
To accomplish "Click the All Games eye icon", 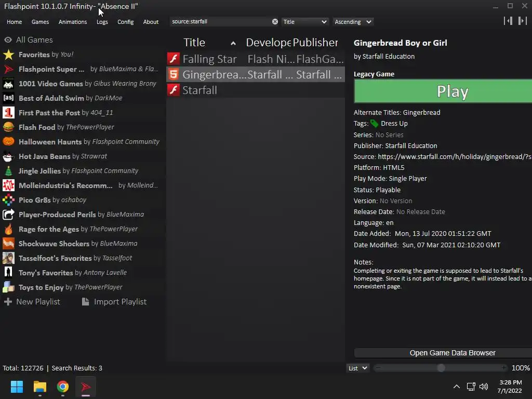I will [x=8, y=39].
